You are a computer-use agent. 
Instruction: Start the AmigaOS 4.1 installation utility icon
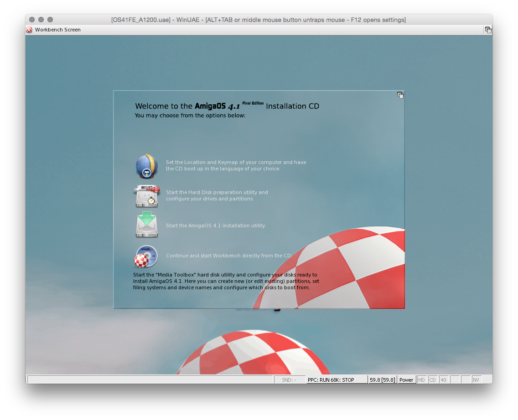point(147,225)
